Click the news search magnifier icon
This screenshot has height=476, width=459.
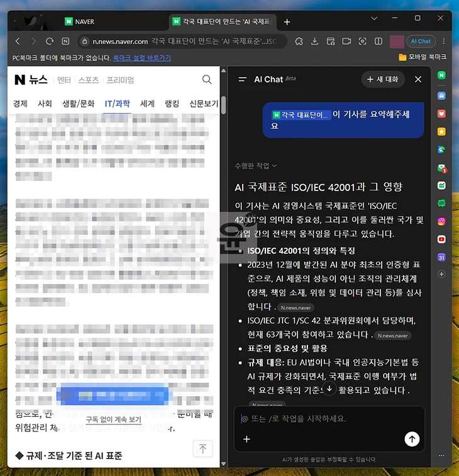point(207,79)
